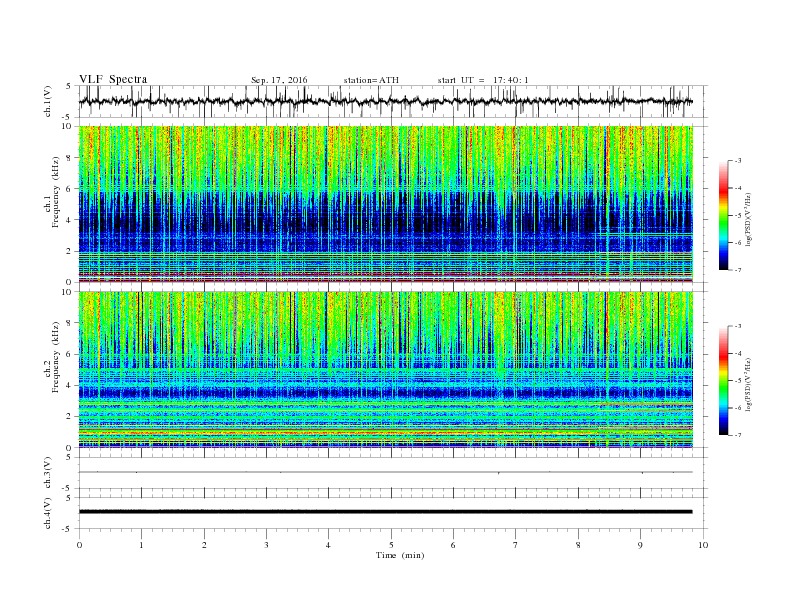Viewport: 792px width, 612px height.
Task: Click the ch.1 voltage waveform trace panel
Action: (x=392, y=101)
